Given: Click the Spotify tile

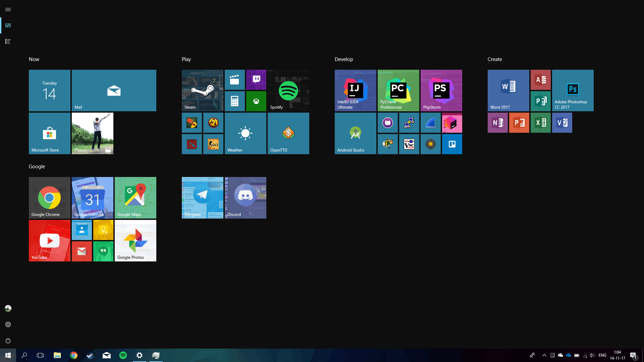Looking at the screenshot, I should tap(288, 90).
